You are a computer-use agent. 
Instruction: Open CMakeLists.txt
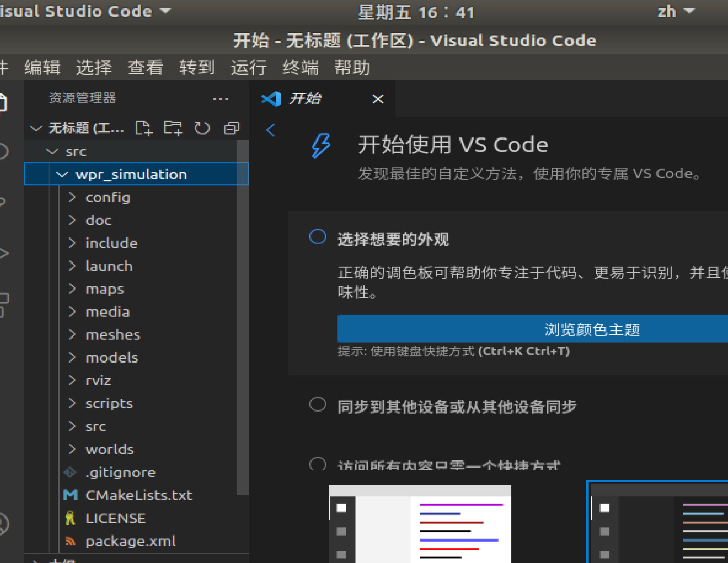pyautogui.click(x=139, y=495)
